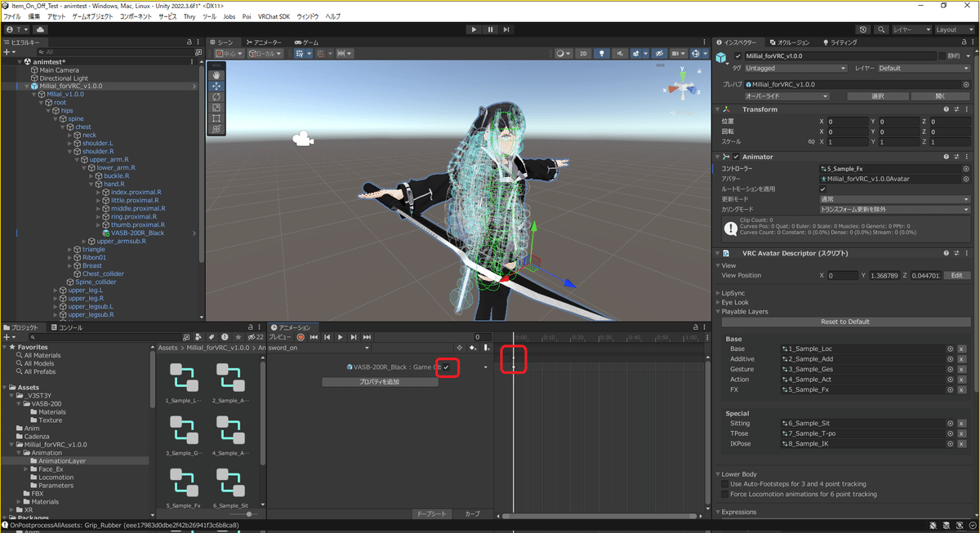Click the editor Play button
Viewport: 980px width, 533px height.
474,29
